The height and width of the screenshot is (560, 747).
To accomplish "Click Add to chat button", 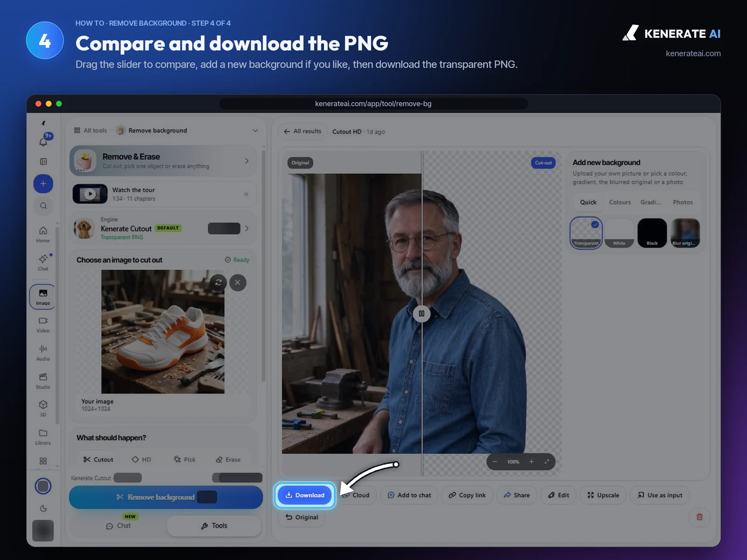I will click(x=409, y=495).
